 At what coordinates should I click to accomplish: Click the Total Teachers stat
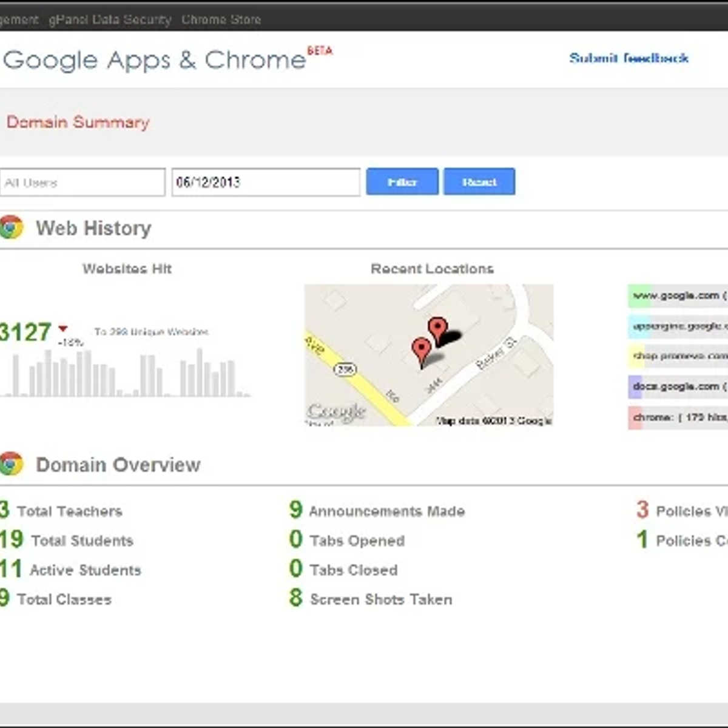(61, 511)
